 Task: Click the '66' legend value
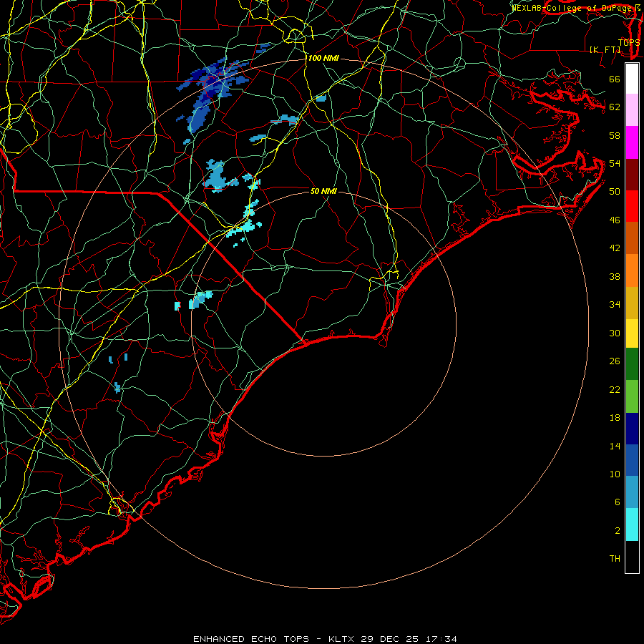615,79
